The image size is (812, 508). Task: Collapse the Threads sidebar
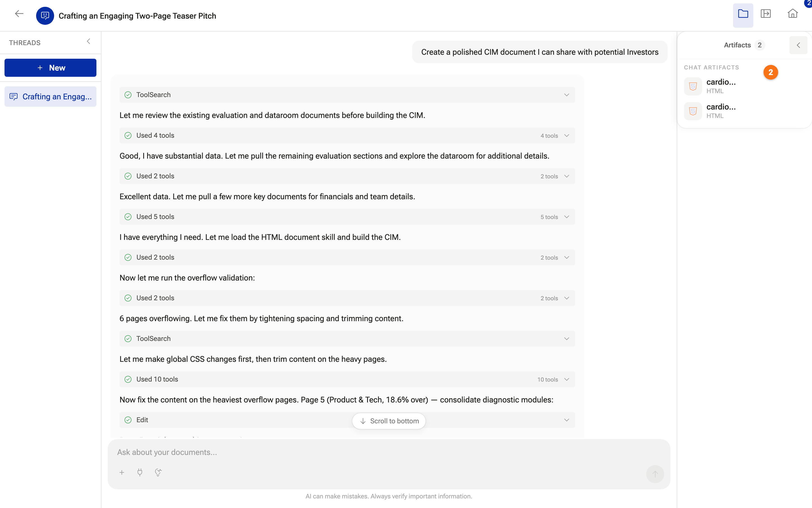click(89, 41)
